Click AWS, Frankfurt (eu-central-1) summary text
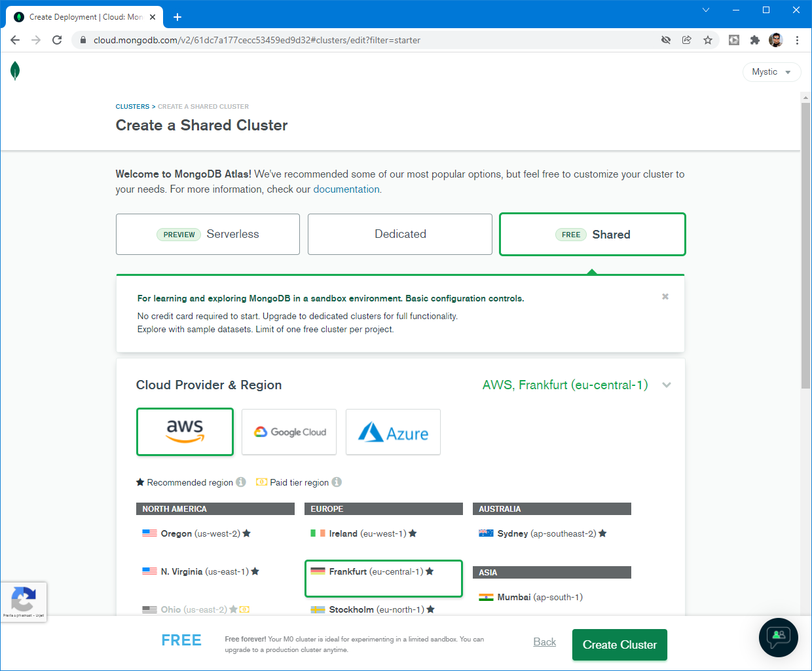The width and height of the screenshot is (812, 671). 565,385
